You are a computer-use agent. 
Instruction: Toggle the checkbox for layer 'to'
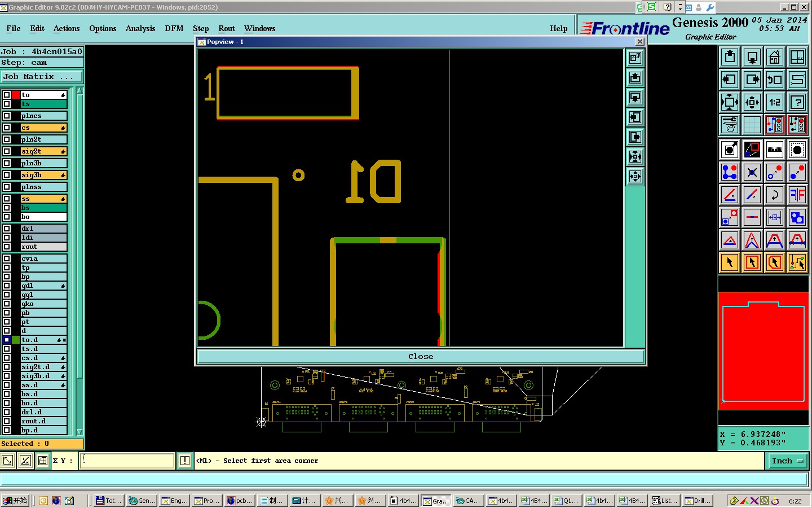click(7, 95)
